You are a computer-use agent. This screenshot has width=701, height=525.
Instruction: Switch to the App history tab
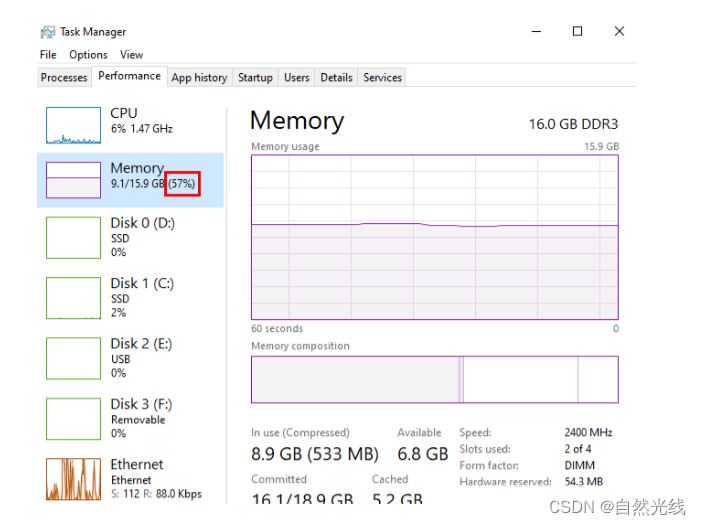point(199,77)
